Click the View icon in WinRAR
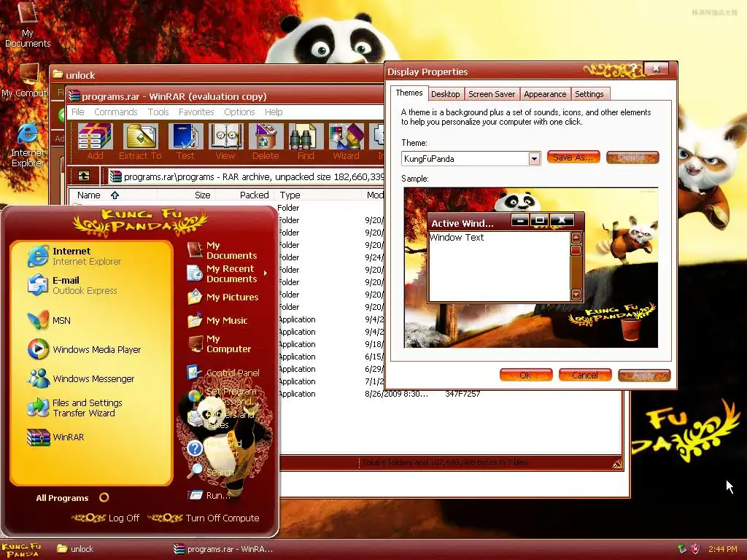Image resolution: width=747 pixels, height=560 pixels. tap(225, 141)
